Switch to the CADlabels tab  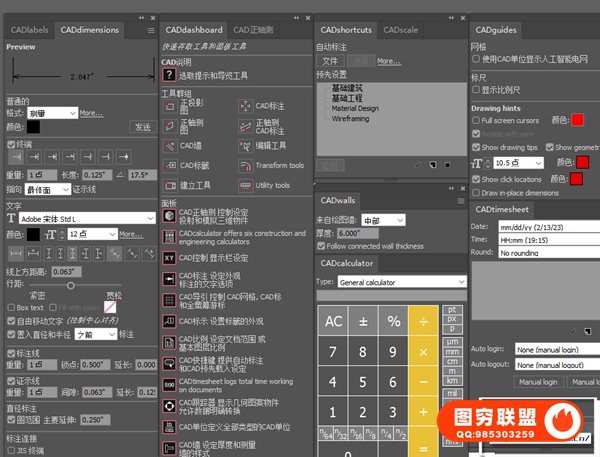tap(29, 30)
